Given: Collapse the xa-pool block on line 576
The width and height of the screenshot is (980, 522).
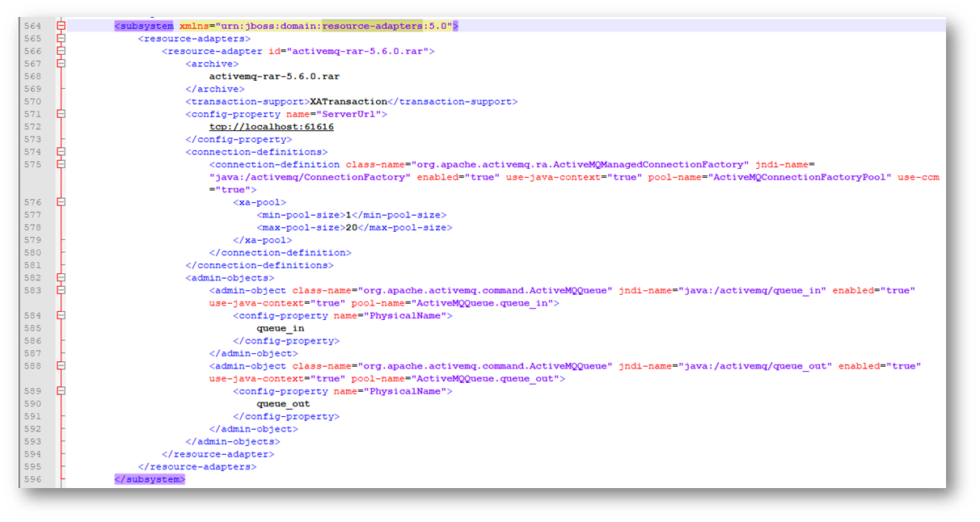Looking at the screenshot, I should pyautogui.click(x=61, y=202).
